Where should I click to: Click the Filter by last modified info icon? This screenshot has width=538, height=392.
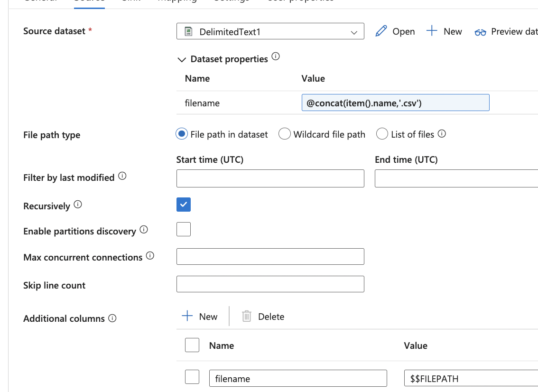pyautogui.click(x=121, y=177)
